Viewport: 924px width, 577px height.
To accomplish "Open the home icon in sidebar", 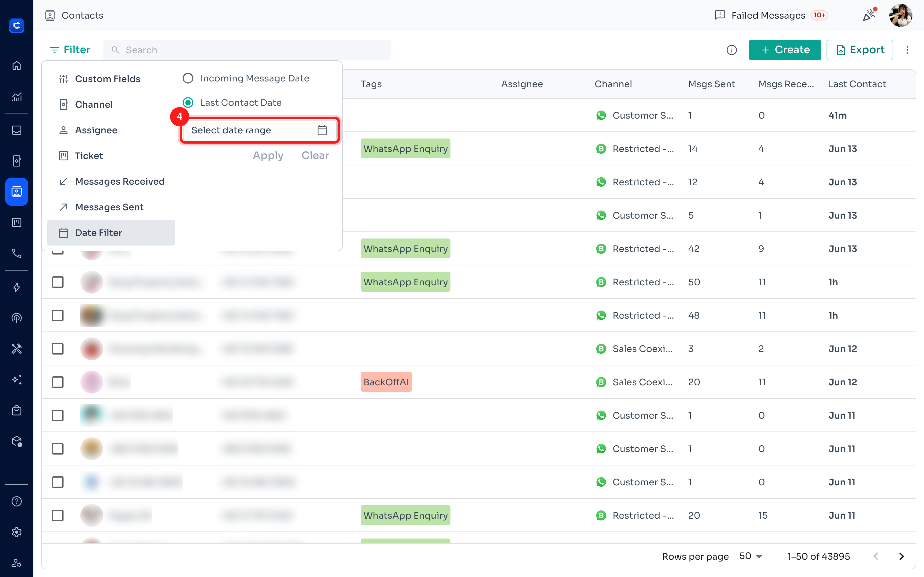I will point(16,66).
